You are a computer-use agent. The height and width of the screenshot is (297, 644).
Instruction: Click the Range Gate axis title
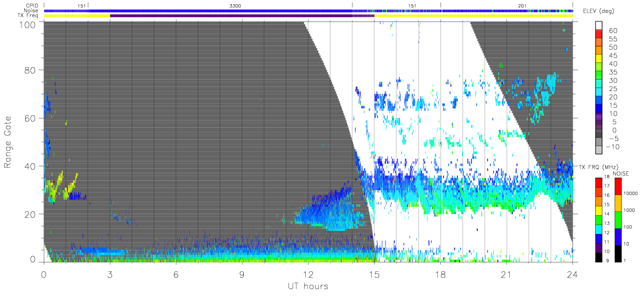point(8,142)
